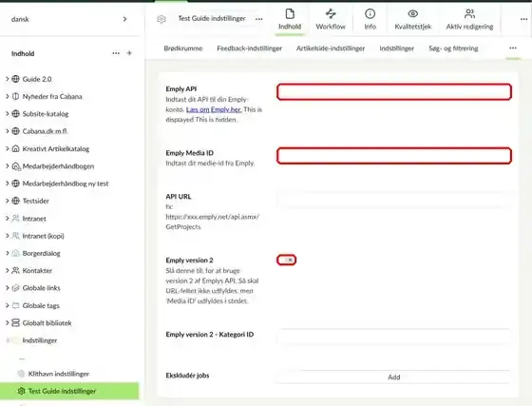Click the globe icon of Subsite-katalog

pos(15,114)
